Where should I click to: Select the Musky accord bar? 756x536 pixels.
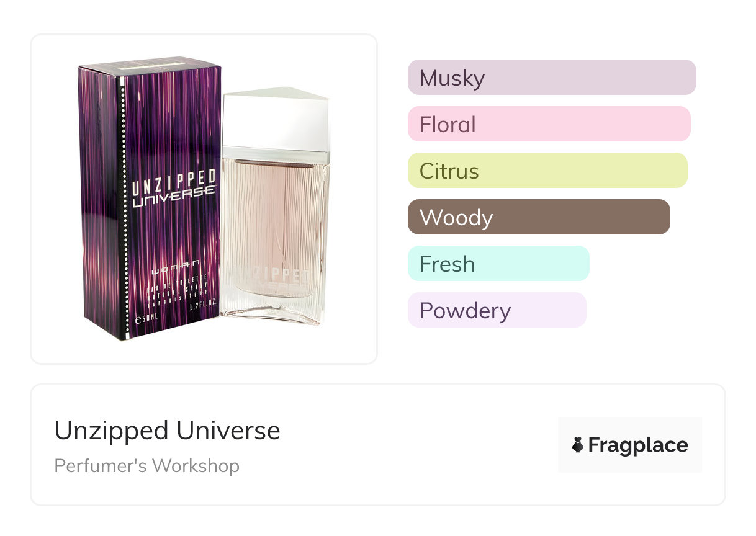point(552,78)
